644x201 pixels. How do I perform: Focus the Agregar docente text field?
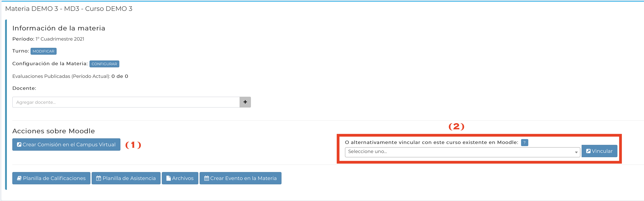(x=126, y=102)
